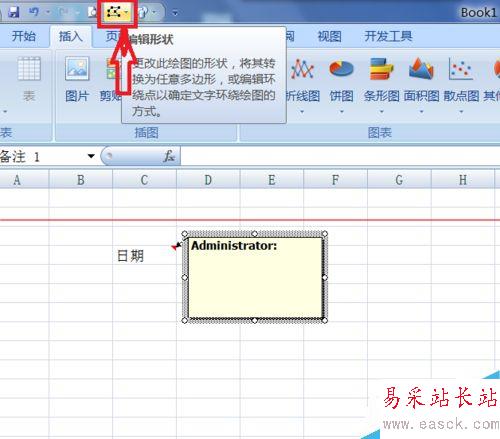Click the comment box bottom-right resize handle
Viewport: 500px width, 439px height.
point(325,320)
